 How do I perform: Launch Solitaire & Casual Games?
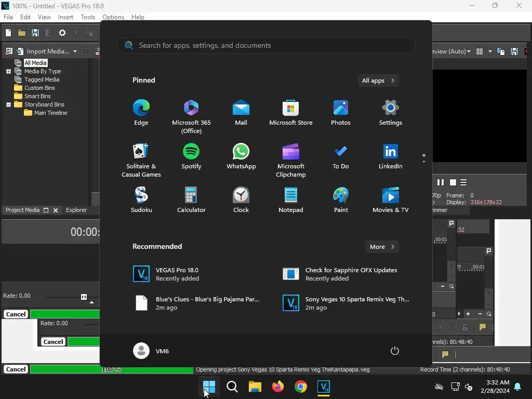click(141, 161)
